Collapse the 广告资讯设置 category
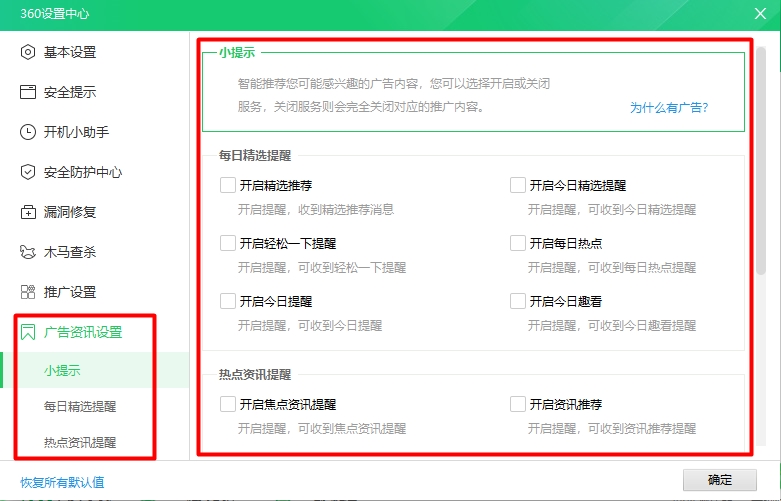 [83, 332]
